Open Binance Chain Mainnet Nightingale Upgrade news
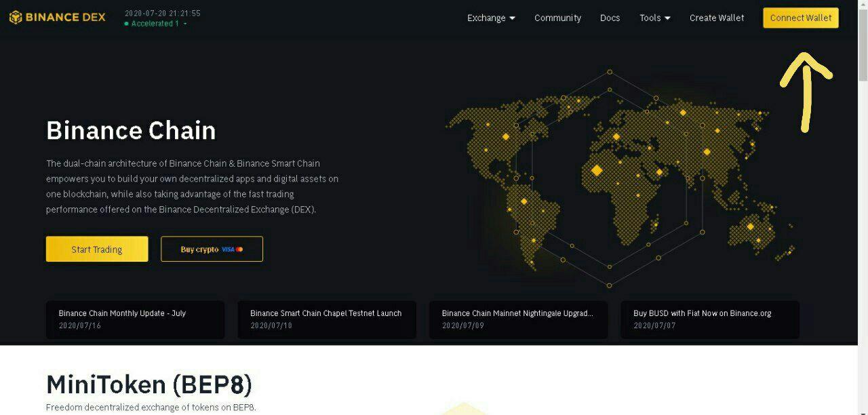 (519, 319)
